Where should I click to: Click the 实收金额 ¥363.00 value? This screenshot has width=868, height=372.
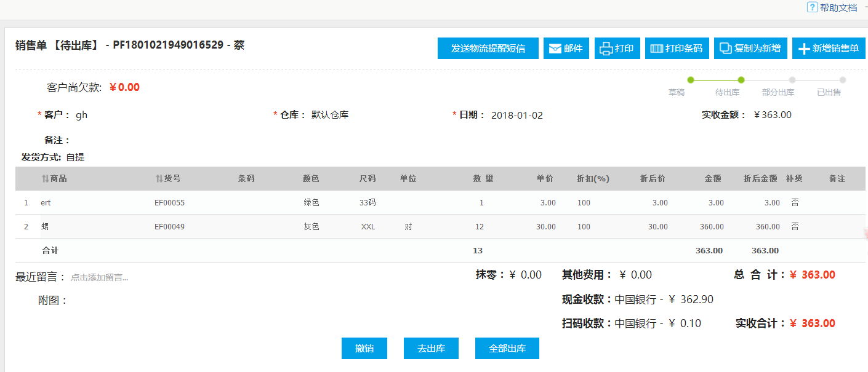[x=773, y=114]
